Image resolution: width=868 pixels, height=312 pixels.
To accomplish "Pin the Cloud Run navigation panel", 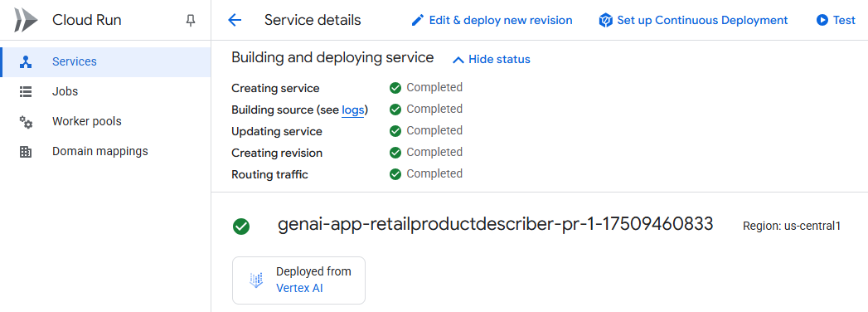I will point(191,21).
